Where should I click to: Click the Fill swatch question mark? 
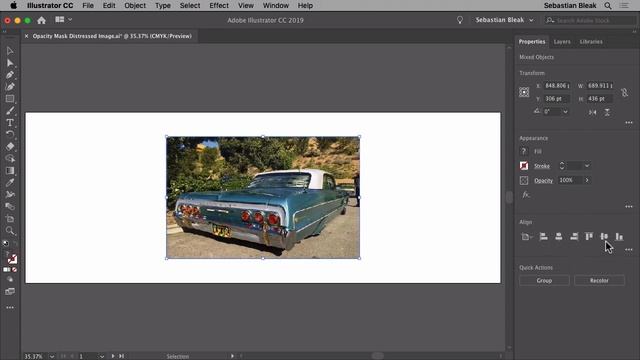pos(524,151)
